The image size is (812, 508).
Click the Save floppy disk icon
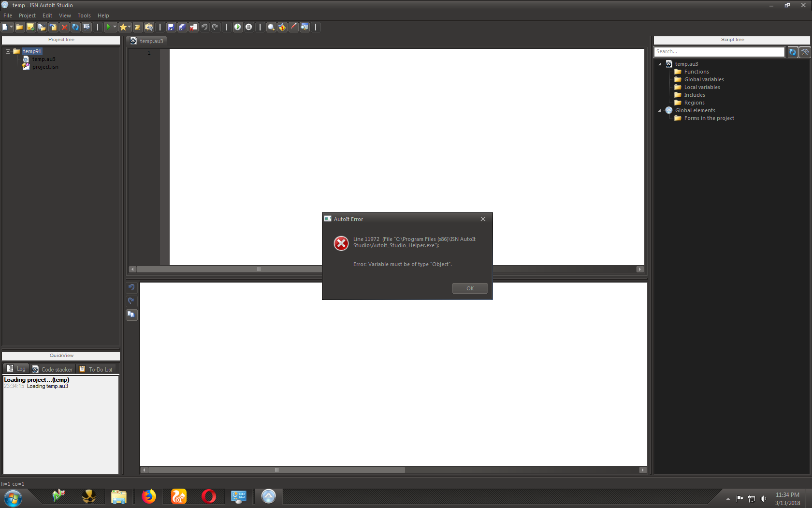tap(171, 27)
